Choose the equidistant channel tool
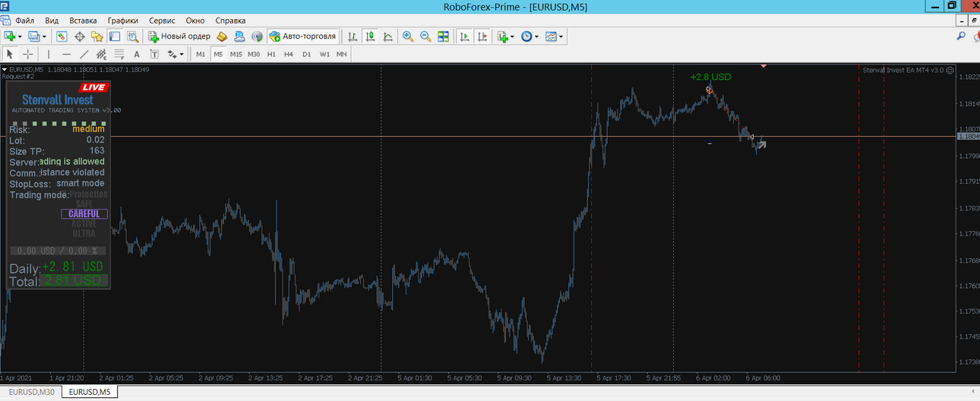The width and height of the screenshot is (980, 401). (x=101, y=54)
